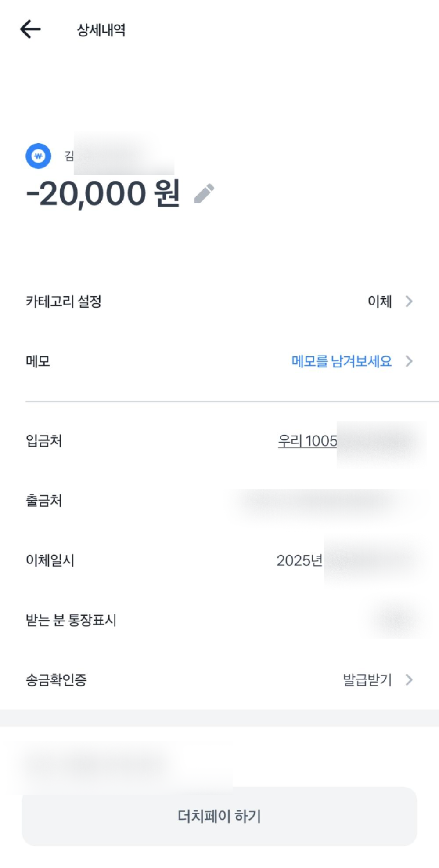Viewport: 439px width, 868px height.
Task: Tap the 이체일시 2025년 date value
Action: (x=300, y=560)
